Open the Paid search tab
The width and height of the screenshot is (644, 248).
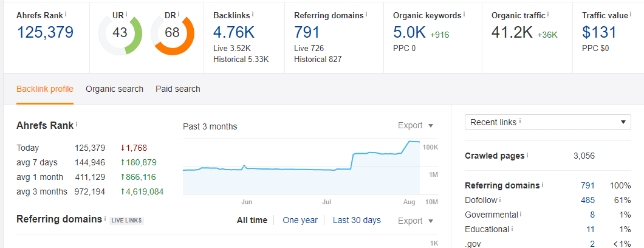point(177,89)
